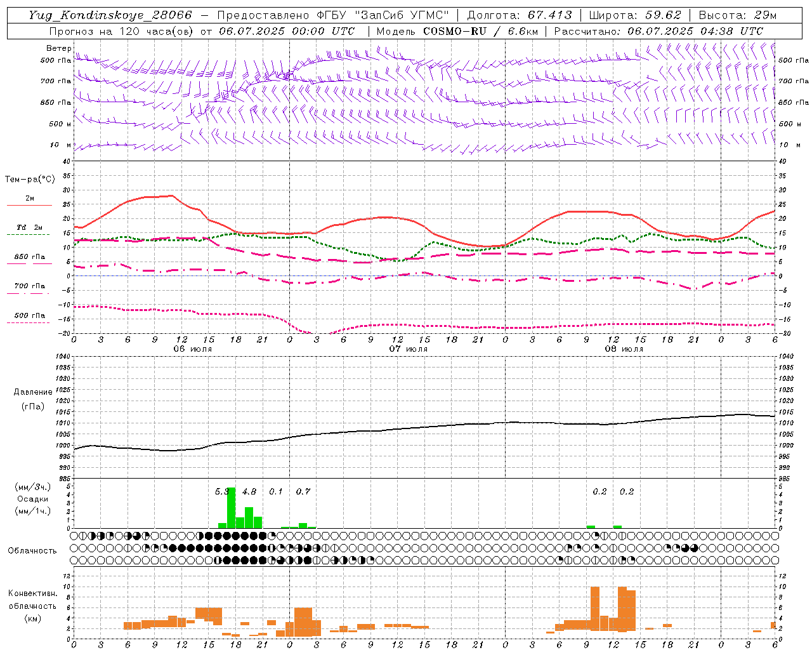Select the text Предоставлено ФГБУ "ЗапСиб УГМС"
Image resolution: width=812 pixels, height=650 pixels.
[333, 15]
